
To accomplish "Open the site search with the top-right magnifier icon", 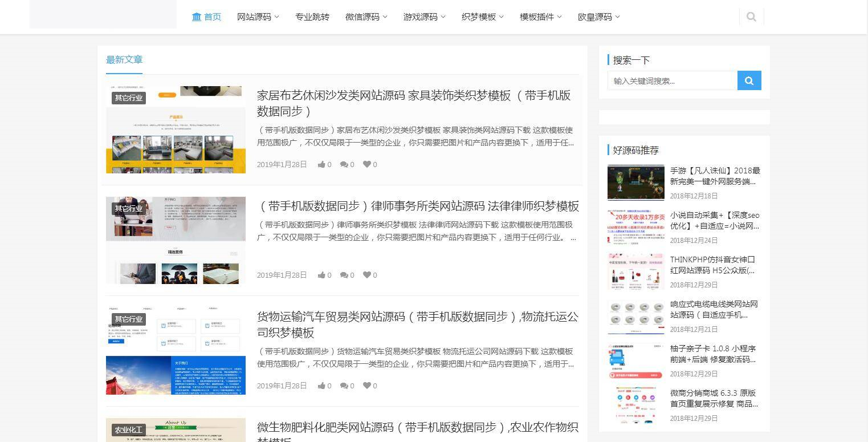I will [751, 16].
